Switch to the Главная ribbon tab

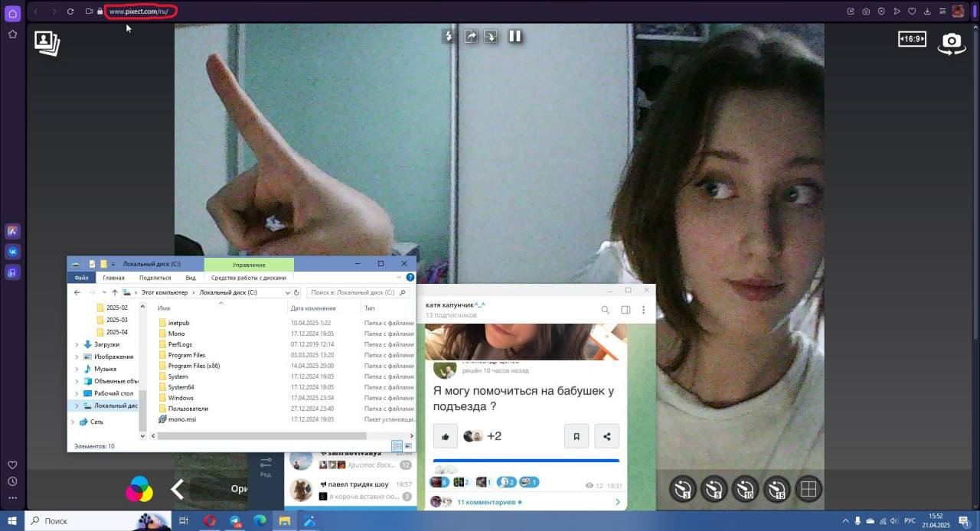[113, 278]
